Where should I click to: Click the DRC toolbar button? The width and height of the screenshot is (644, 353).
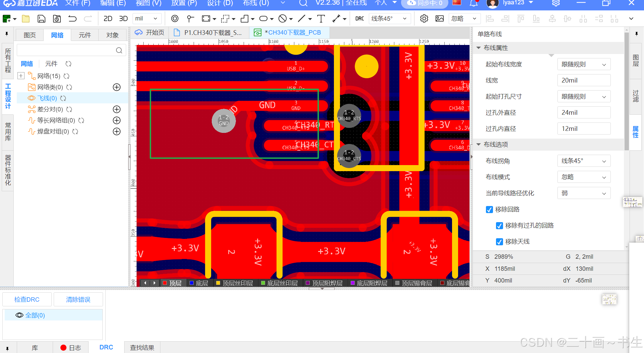(359, 19)
